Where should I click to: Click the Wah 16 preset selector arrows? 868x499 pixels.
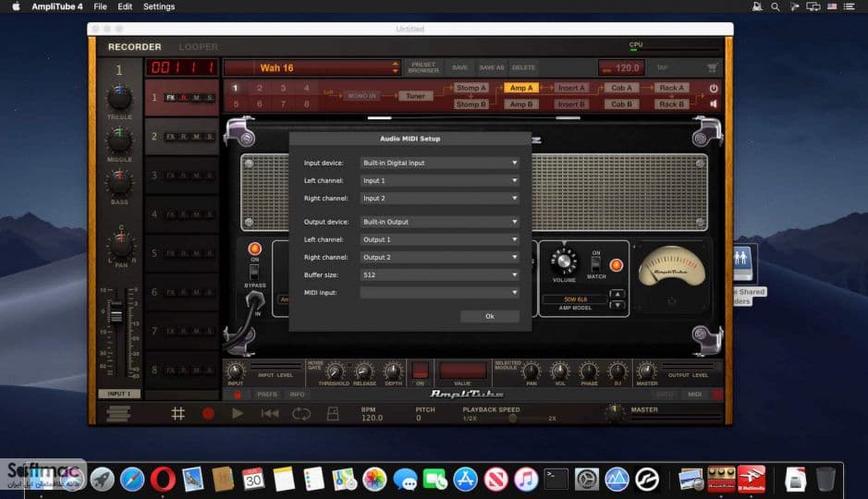[395, 67]
